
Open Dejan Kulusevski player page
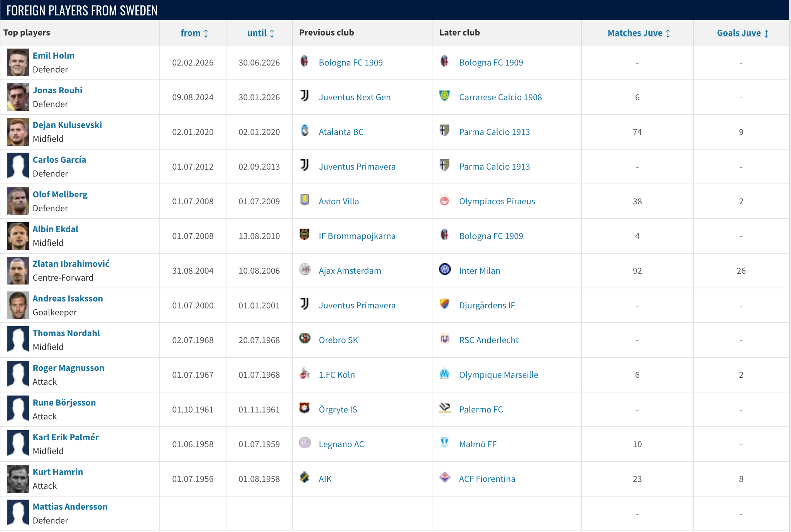(x=67, y=125)
